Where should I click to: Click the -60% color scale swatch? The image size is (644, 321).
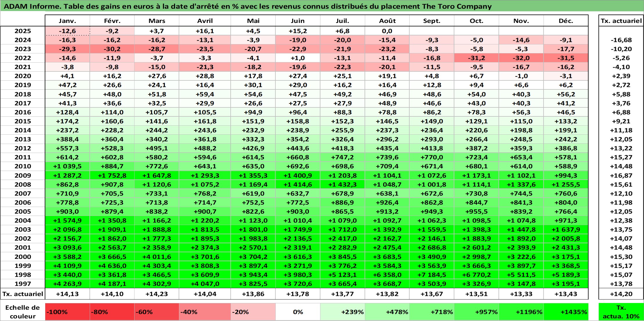pos(157,312)
